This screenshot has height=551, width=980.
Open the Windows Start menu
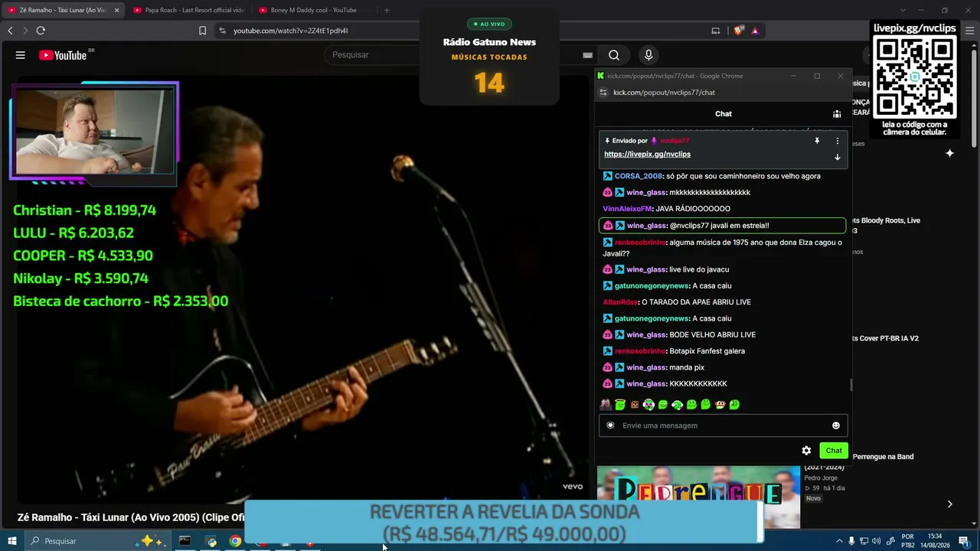click(x=11, y=541)
